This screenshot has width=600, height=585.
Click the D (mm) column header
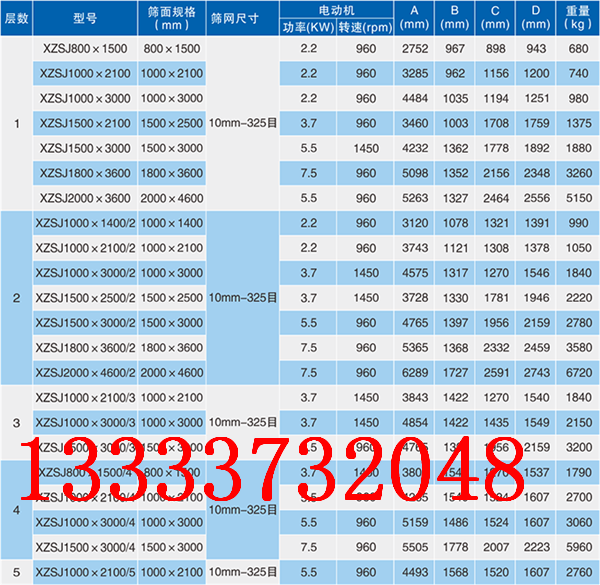pyautogui.click(x=537, y=18)
